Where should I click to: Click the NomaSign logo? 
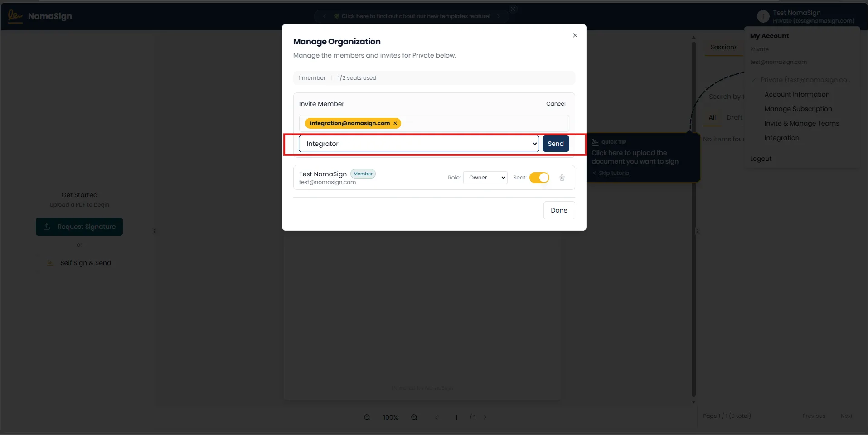(40, 16)
